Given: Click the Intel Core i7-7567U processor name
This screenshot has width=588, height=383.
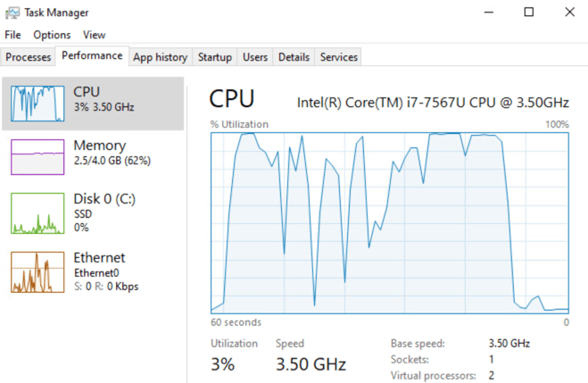Looking at the screenshot, I should tap(432, 102).
